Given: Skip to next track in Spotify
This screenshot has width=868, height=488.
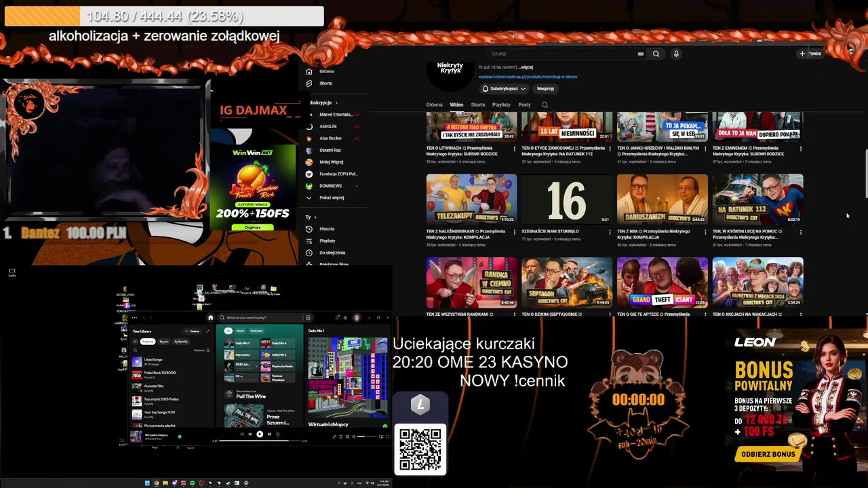Looking at the screenshot, I should [269, 434].
